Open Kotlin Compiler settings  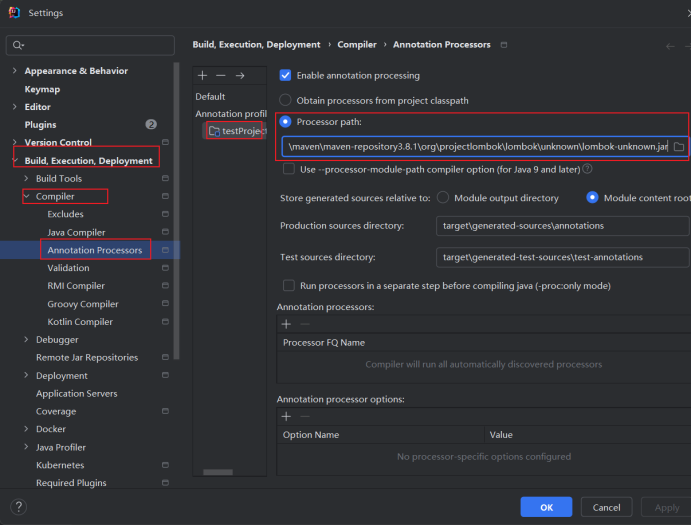click(x=80, y=322)
